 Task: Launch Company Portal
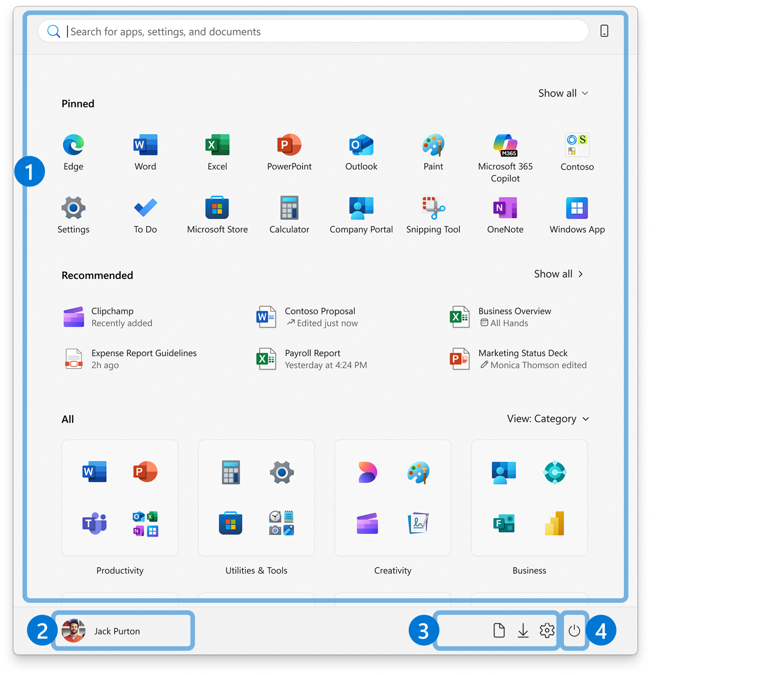point(361,215)
